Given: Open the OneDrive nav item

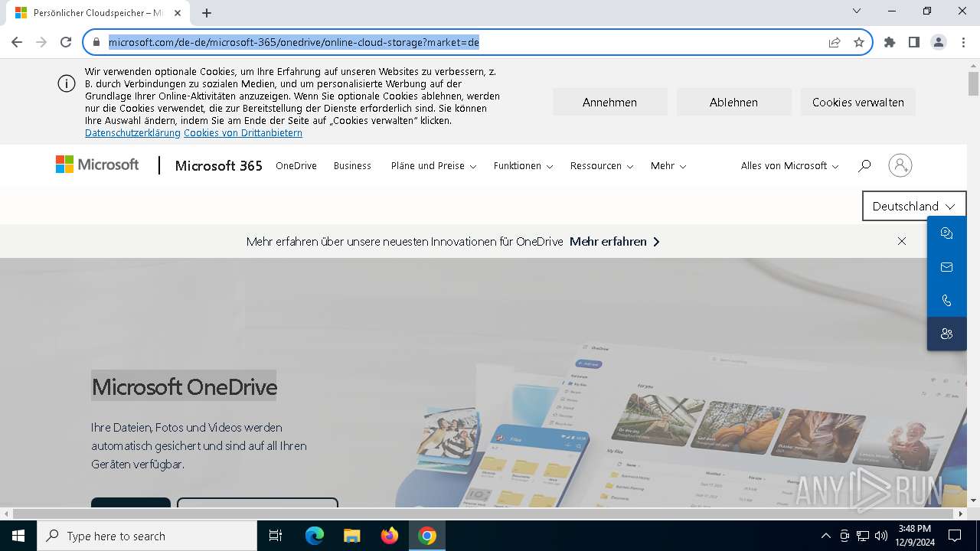Looking at the screenshot, I should tap(296, 165).
